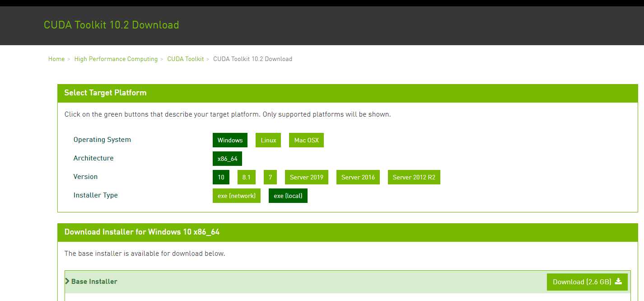
Task: Select the x86_64 architecture button
Action: pos(228,159)
